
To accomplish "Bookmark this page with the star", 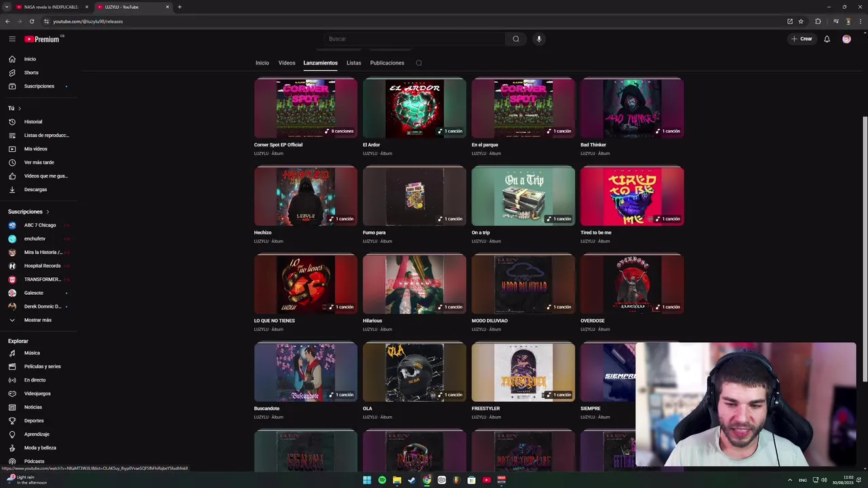I will click(x=801, y=21).
